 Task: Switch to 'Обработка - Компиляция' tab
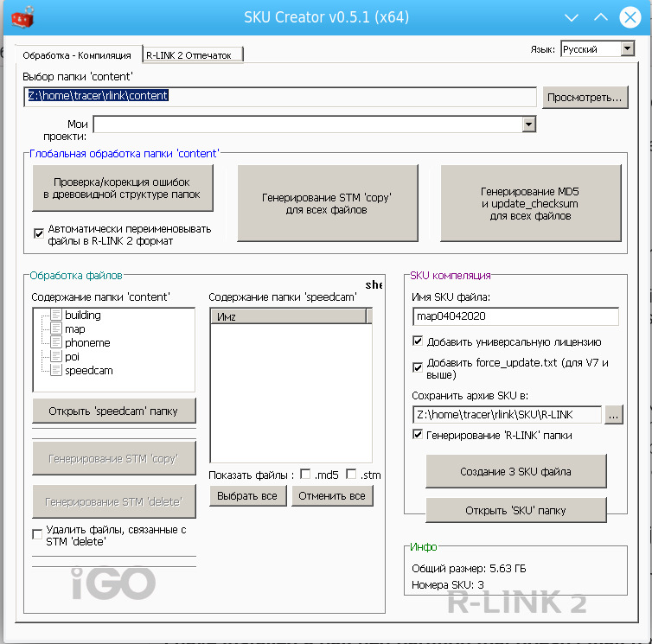click(77, 55)
